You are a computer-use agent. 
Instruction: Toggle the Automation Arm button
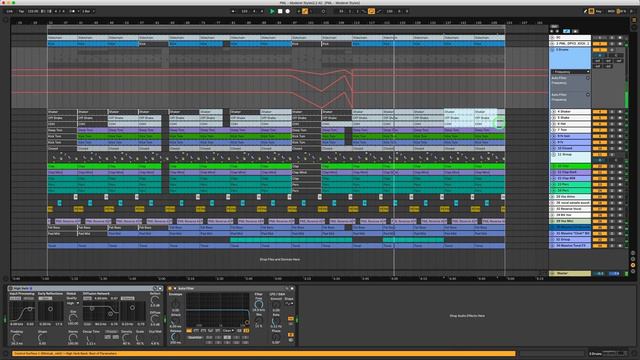tap(304, 11)
